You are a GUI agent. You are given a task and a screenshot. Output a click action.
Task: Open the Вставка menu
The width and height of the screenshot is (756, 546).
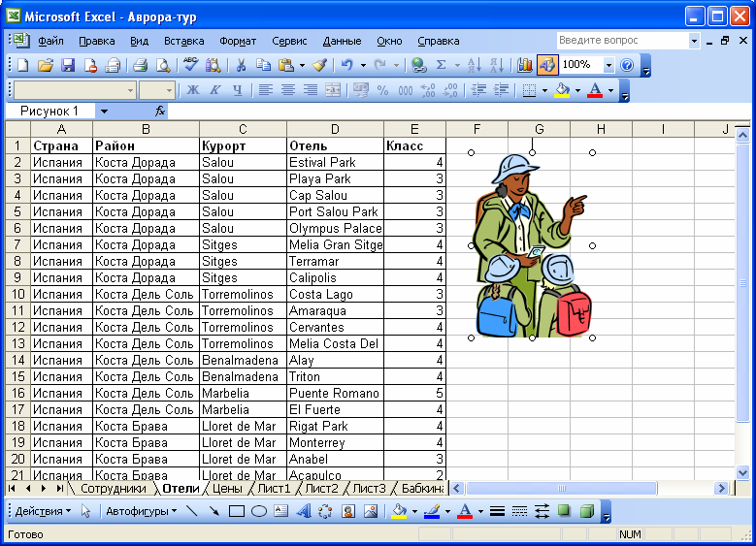pos(184,41)
